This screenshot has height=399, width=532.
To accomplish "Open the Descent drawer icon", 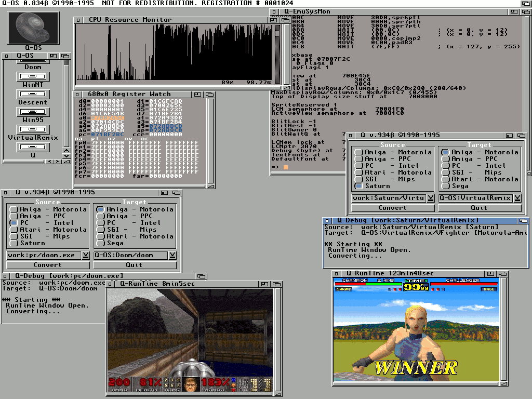I will [32, 94].
